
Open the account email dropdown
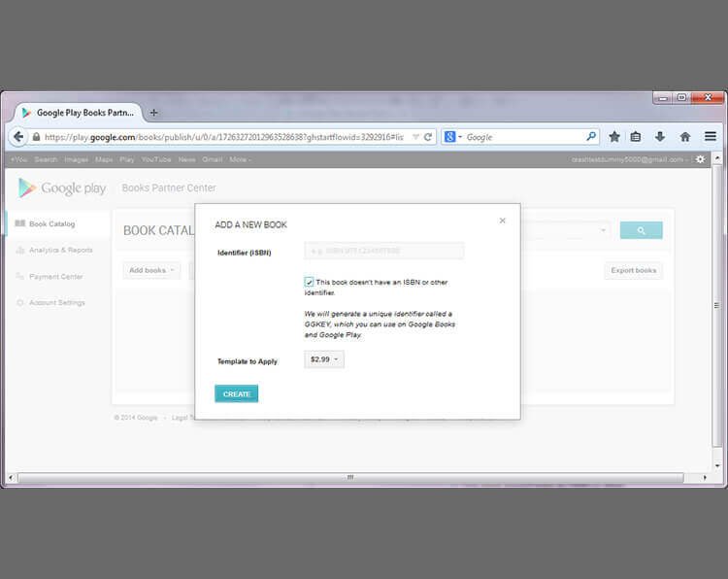click(630, 159)
